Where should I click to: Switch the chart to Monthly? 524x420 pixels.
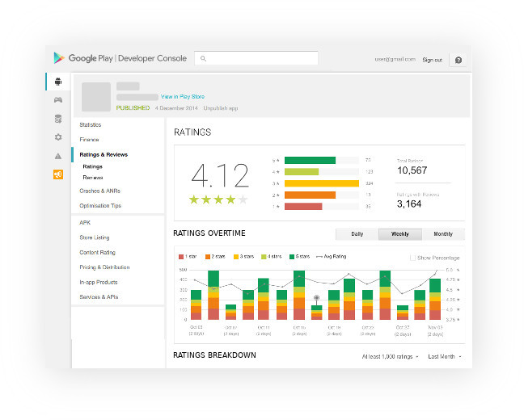click(x=443, y=234)
